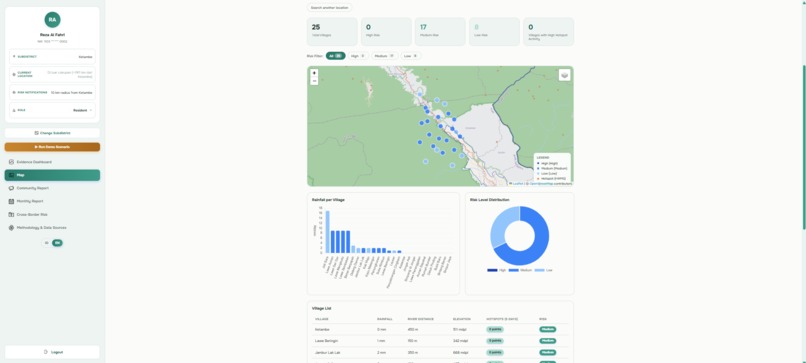Select the High risk filter
The height and width of the screenshot is (363, 806).
coord(358,56)
